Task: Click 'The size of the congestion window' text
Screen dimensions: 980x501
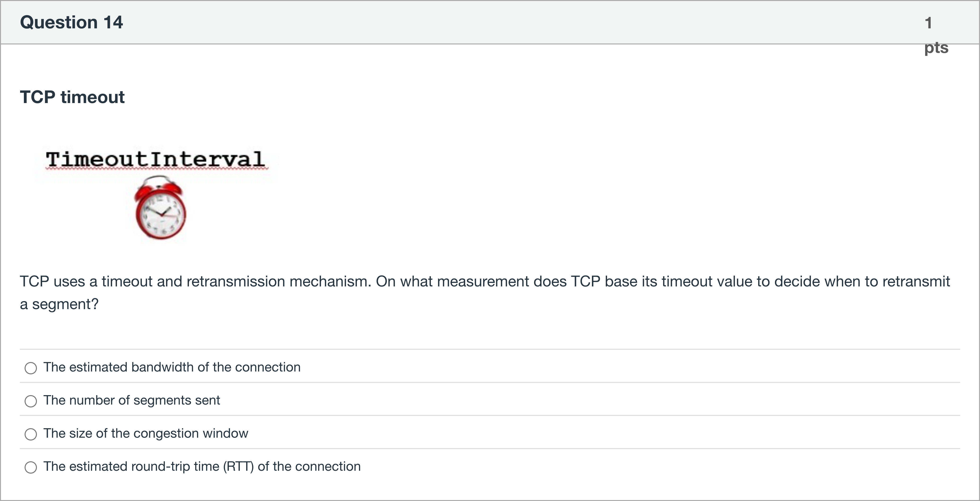Action: click(x=146, y=433)
